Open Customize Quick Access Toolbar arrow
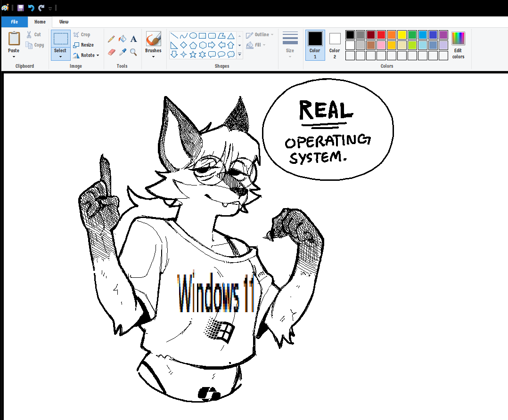508x420 pixels. coord(50,9)
